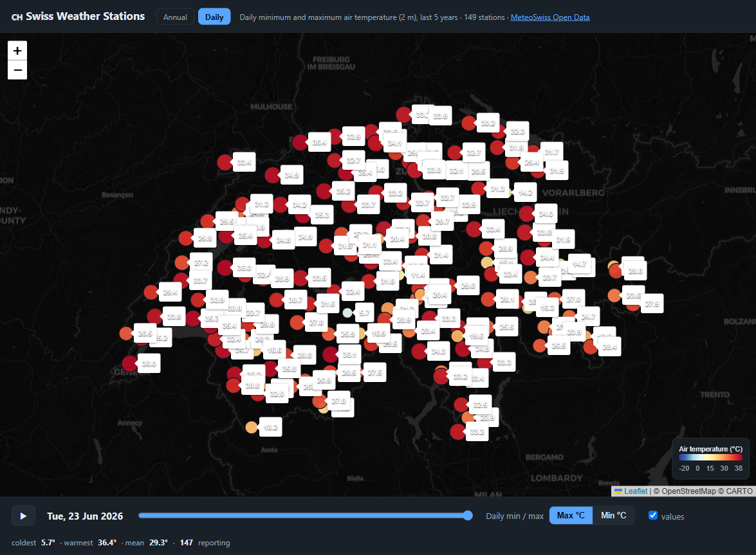
Task: Switch to the Annual view
Action: (x=175, y=17)
